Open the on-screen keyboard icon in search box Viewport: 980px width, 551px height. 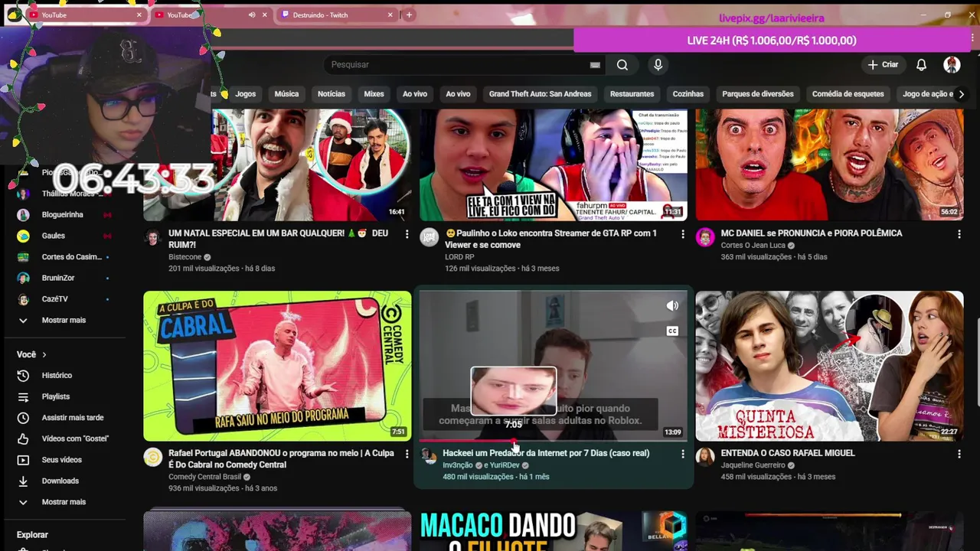point(595,65)
